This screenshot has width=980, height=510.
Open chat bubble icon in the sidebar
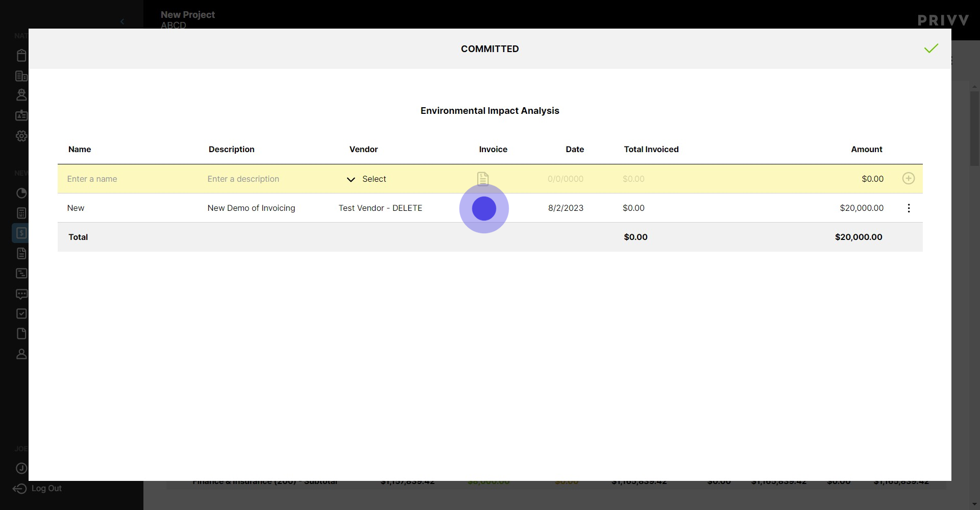click(21, 294)
